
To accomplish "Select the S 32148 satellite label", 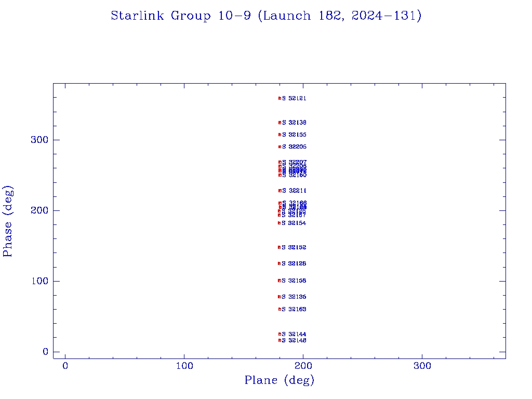I will pos(294,340).
